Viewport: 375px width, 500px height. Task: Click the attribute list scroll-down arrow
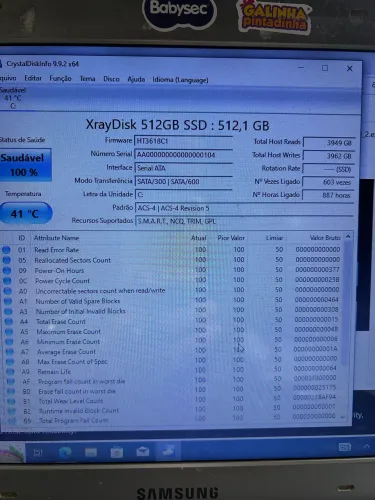[343, 417]
